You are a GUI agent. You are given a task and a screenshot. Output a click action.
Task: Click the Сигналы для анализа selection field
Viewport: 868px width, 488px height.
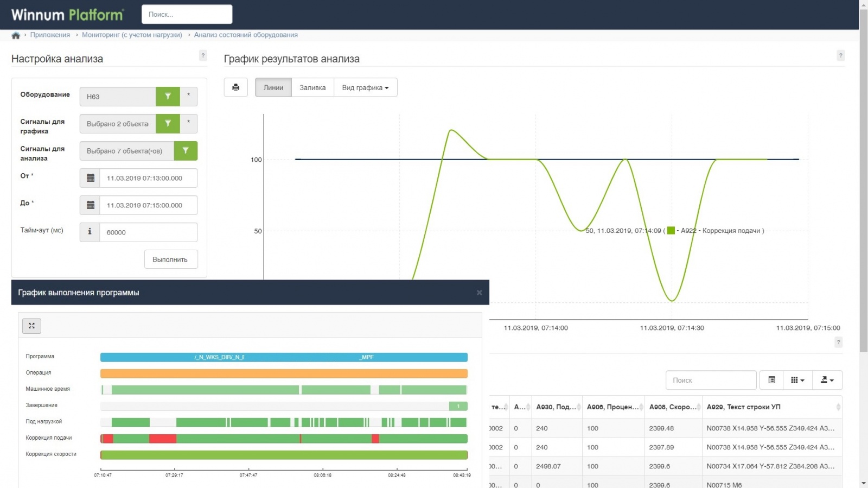(127, 151)
